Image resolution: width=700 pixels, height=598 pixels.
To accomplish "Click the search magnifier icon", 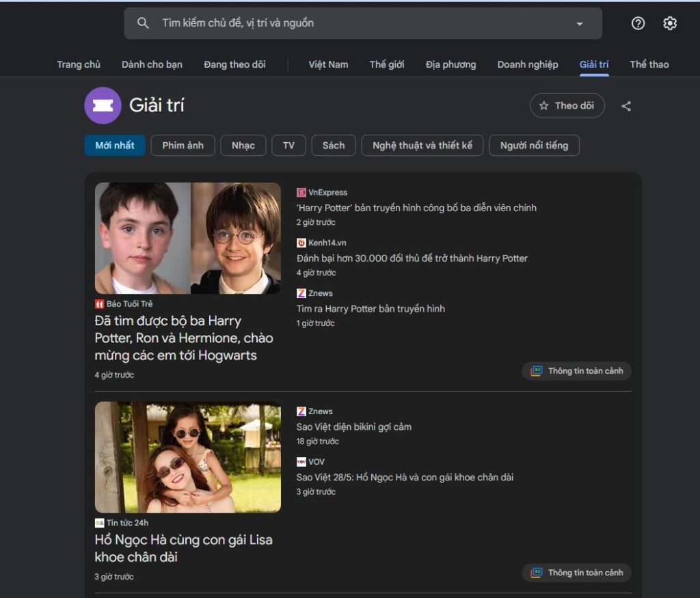I will pos(143,23).
